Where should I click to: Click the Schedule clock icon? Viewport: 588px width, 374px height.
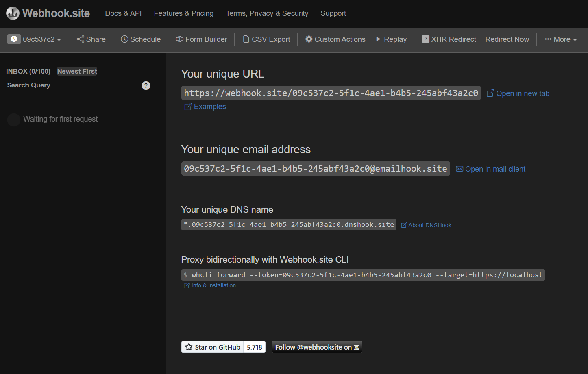point(124,39)
